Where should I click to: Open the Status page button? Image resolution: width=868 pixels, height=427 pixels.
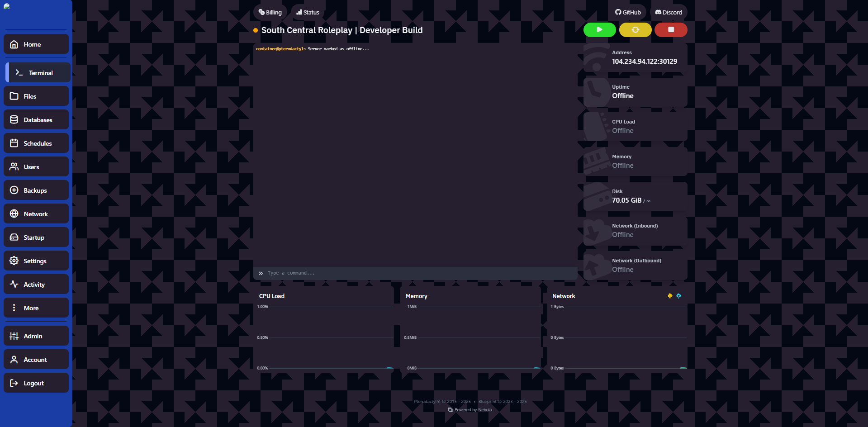click(x=308, y=12)
